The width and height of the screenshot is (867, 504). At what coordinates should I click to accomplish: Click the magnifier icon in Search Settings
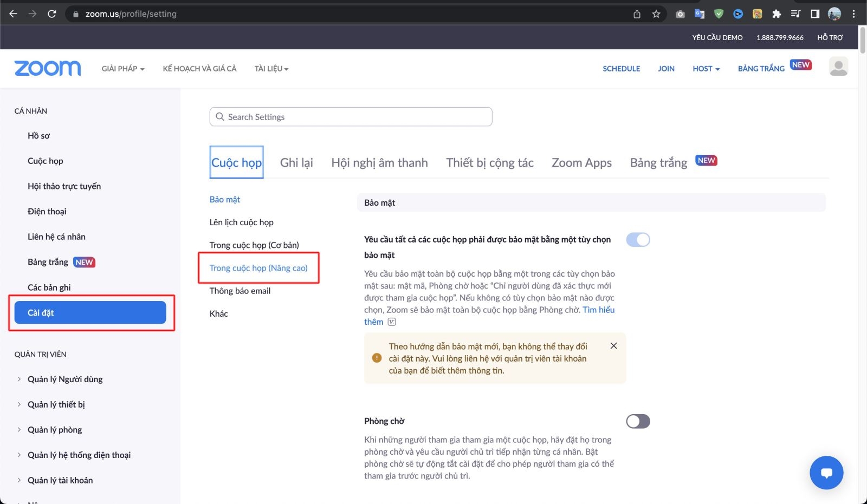coord(219,117)
